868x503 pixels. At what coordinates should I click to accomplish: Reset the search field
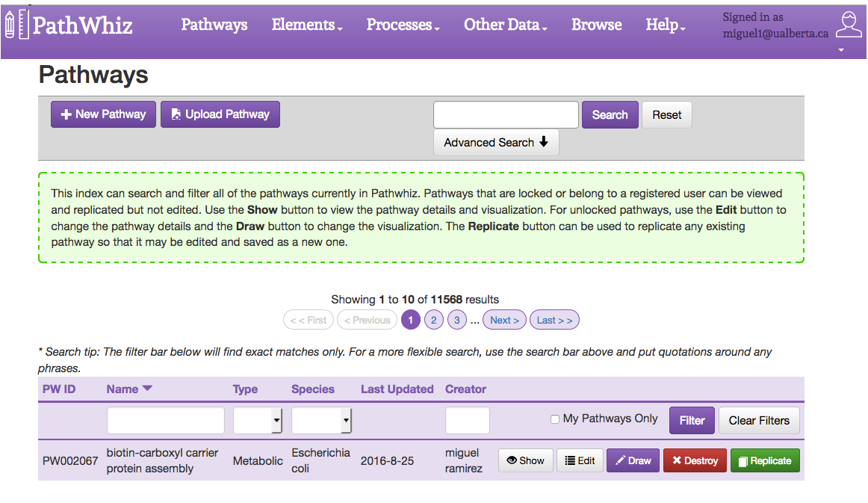click(666, 114)
